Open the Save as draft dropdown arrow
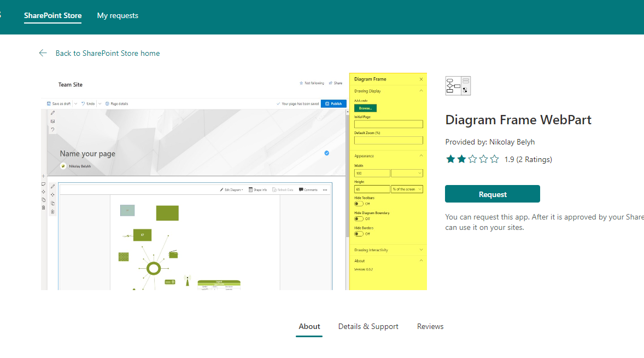This screenshot has width=644, height=358. (x=75, y=103)
